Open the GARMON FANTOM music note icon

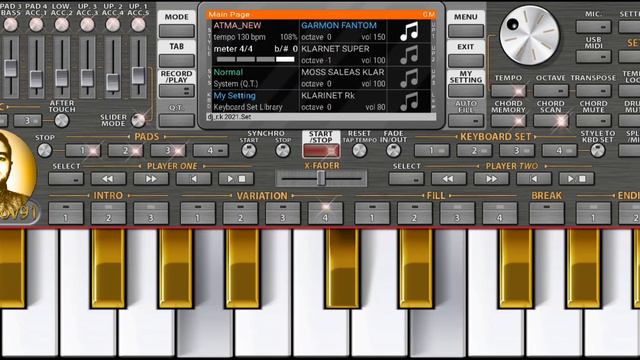pos(409,31)
